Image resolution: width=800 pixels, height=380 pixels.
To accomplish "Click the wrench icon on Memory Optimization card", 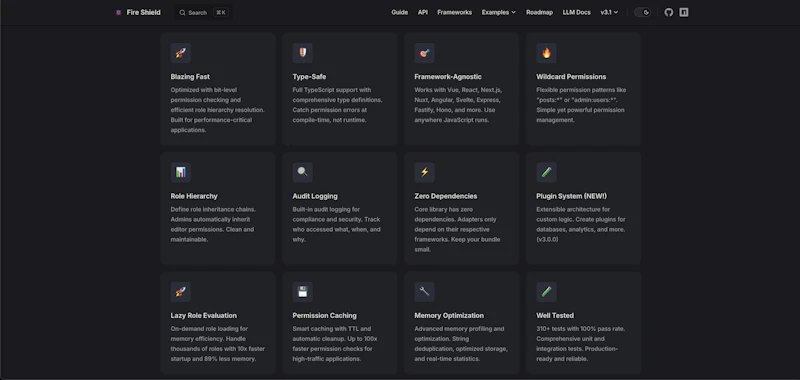I will (x=424, y=291).
